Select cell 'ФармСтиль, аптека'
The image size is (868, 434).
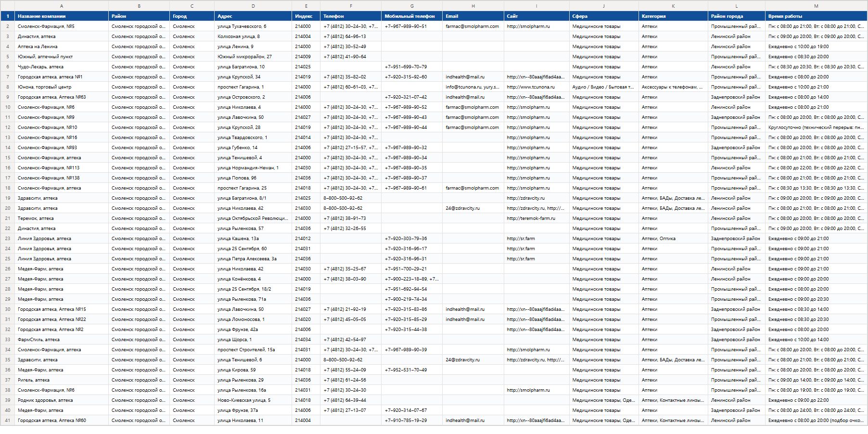[x=62, y=340]
